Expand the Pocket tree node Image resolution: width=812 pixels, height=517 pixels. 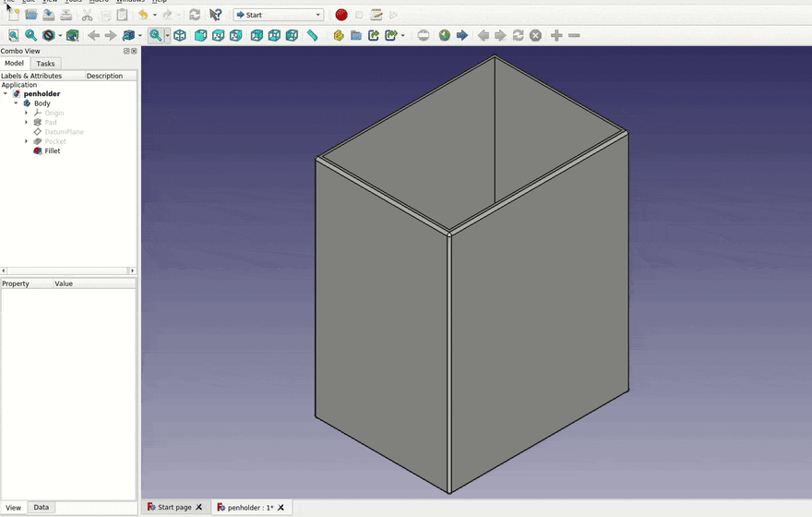pos(27,141)
